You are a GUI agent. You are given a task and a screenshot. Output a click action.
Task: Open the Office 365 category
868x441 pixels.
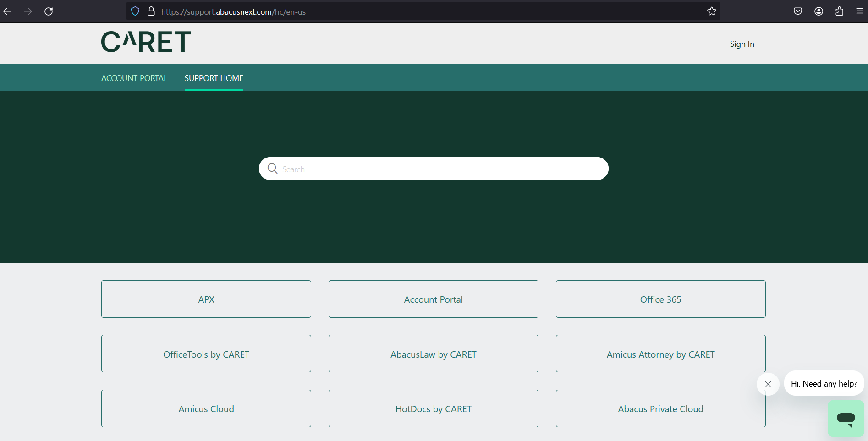coord(661,299)
